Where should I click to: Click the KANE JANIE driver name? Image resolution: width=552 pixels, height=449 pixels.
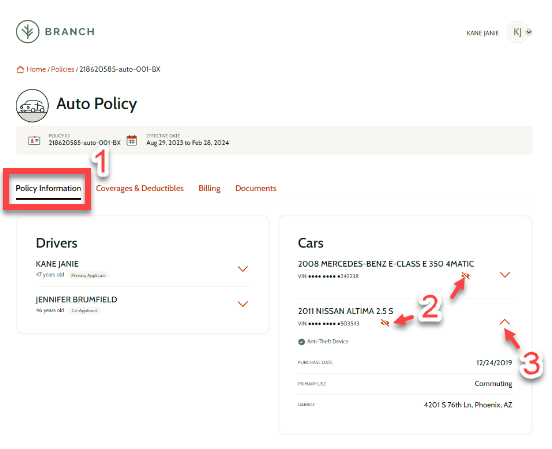pyautogui.click(x=57, y=264)
